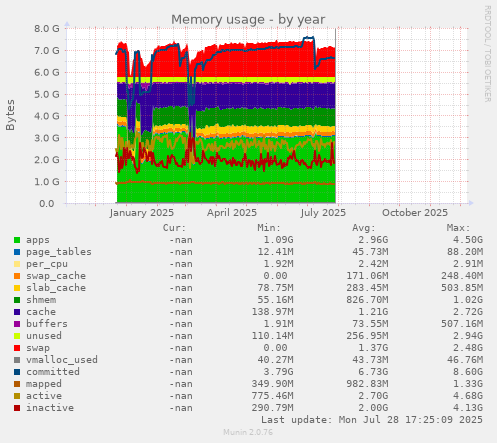
Task: Click the gray current-time vertical marker line
Action: coord(336,116)
